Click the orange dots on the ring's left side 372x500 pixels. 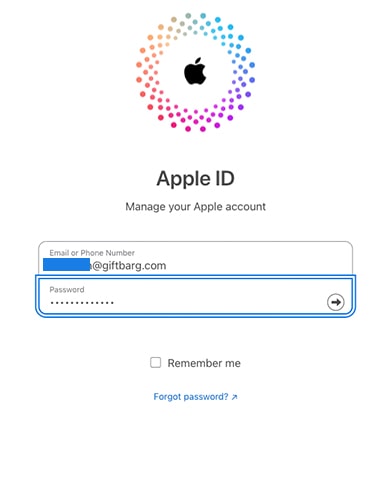[x=148, y=72]
